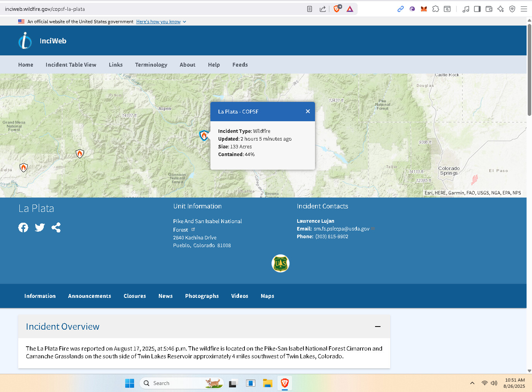Image resolution: width=532 pixels, height=392 pixels.
Task: Open Brave VPN shield icon
Action: tap(512, 9)
